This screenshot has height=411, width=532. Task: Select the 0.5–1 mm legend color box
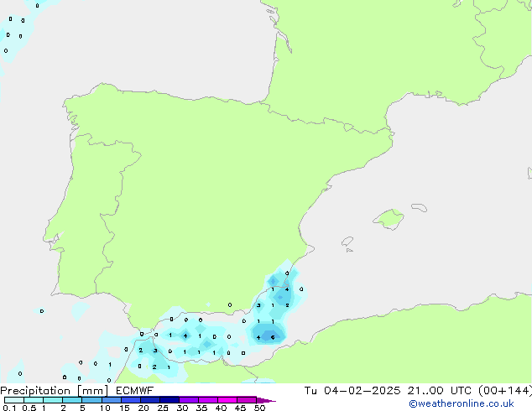pyautogui.click(x=34, y=400)
